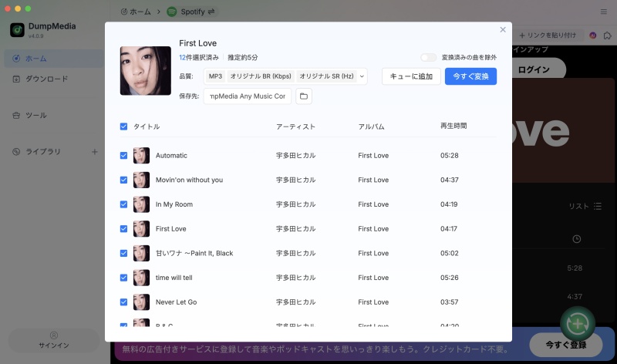Open the ホーム sidebar item
Image resolution: width=617 pixels, height=364 pixels.
pos(54,59)
